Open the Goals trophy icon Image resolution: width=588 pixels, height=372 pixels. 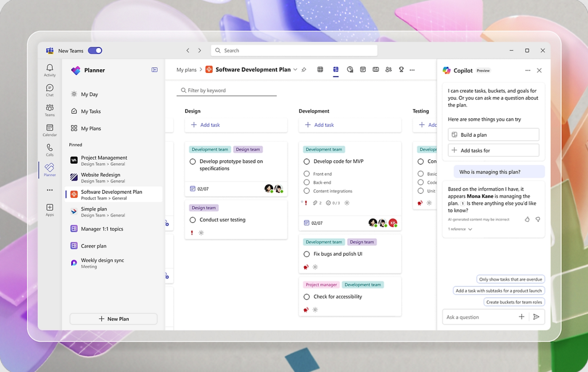(401, 69)
